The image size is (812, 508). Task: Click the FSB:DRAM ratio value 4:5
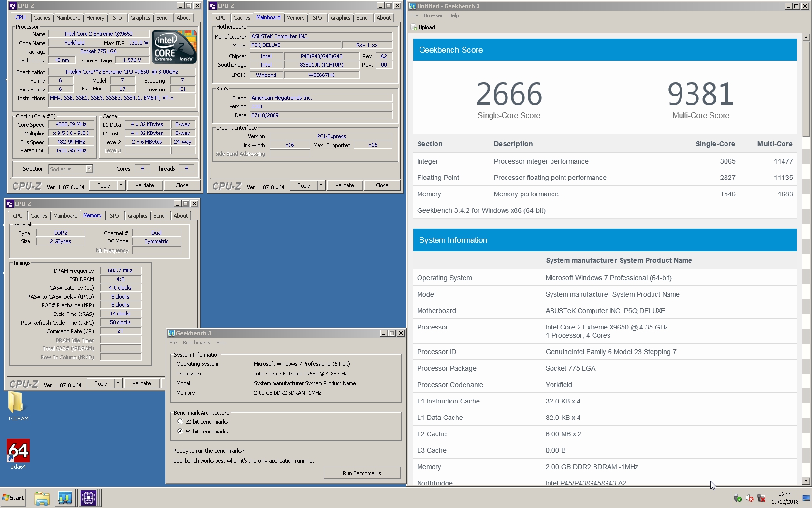120,279
